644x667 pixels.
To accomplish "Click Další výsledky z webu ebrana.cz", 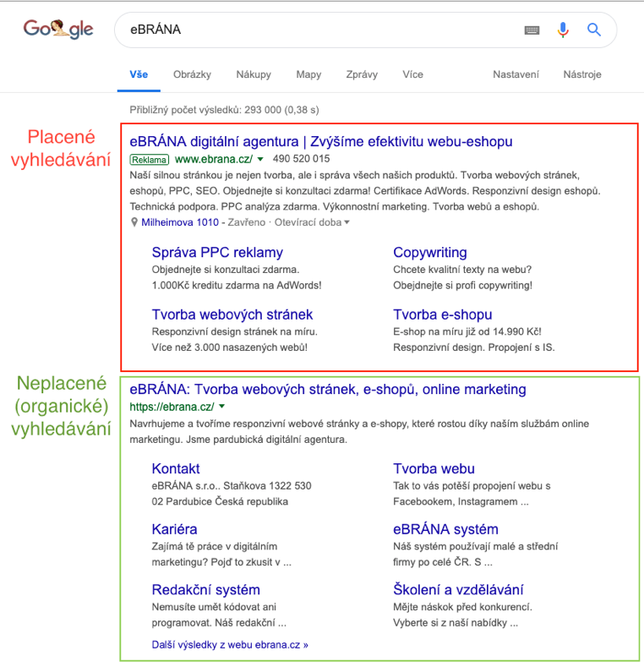I will [230, 644].
